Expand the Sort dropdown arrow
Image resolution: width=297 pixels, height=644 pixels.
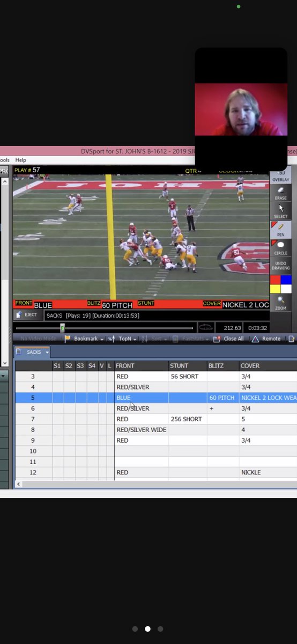[x=165, y=339]
